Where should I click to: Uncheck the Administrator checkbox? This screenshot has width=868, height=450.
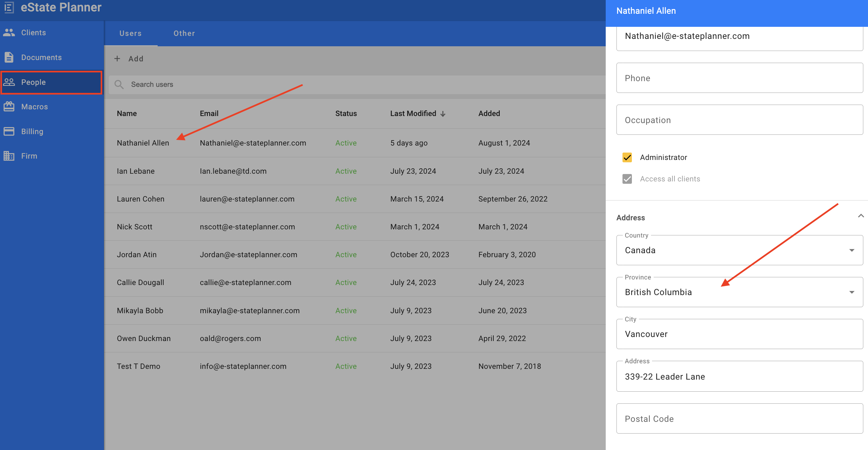627,157
